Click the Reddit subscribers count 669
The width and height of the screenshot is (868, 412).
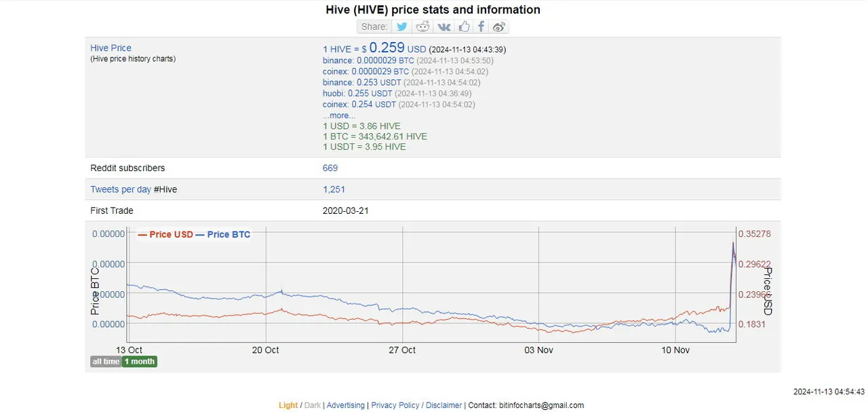coord(330,168)
